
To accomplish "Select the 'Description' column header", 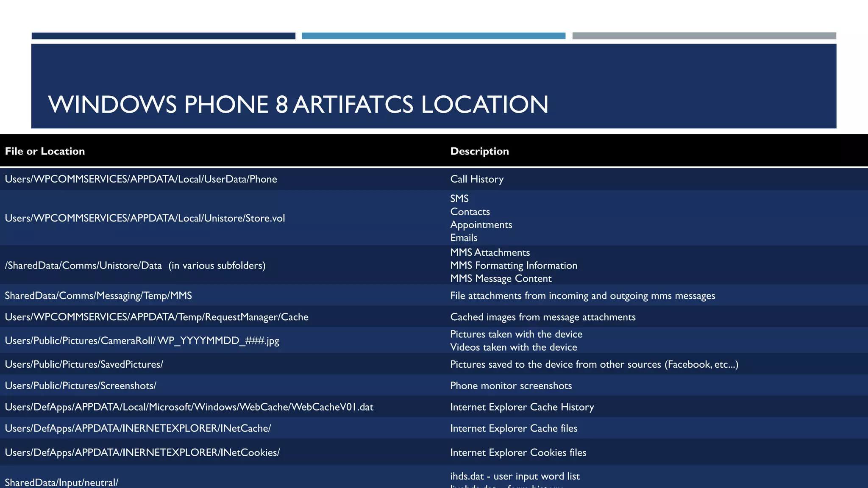I will click(479, 151).
